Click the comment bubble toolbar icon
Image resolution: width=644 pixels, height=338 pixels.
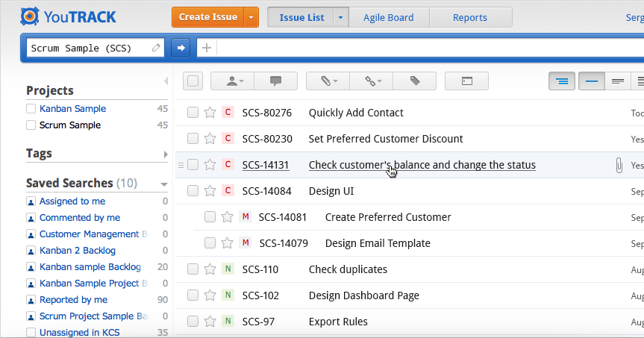click(275, 81)
